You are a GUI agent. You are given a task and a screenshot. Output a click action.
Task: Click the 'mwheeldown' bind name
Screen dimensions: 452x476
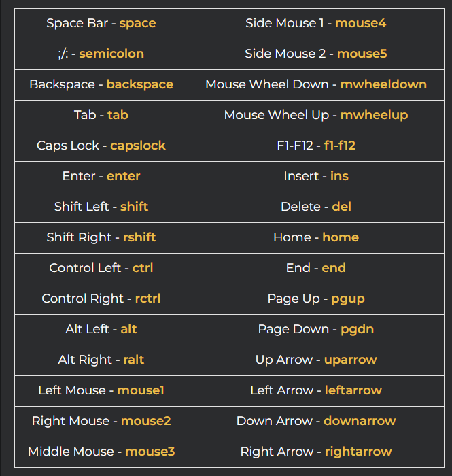point(383,84)
